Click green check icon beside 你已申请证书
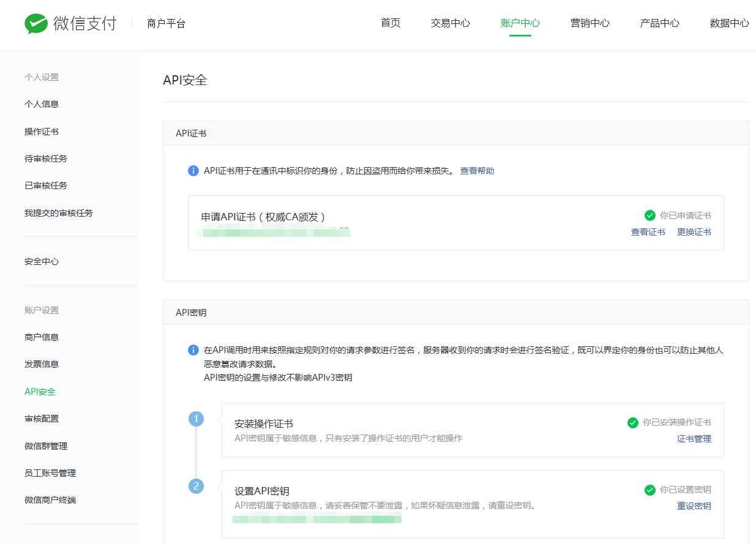This screenshot has height=544, width=756. (x=650, y=215)
